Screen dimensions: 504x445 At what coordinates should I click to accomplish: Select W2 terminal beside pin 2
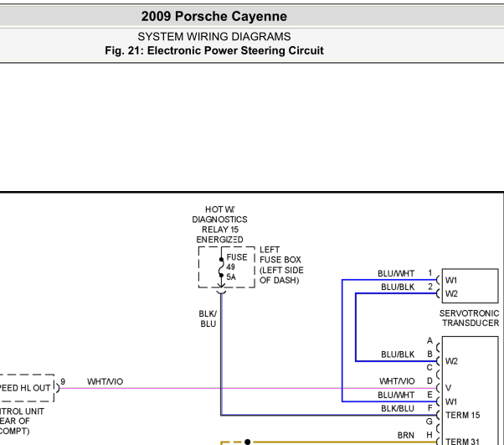451,294
